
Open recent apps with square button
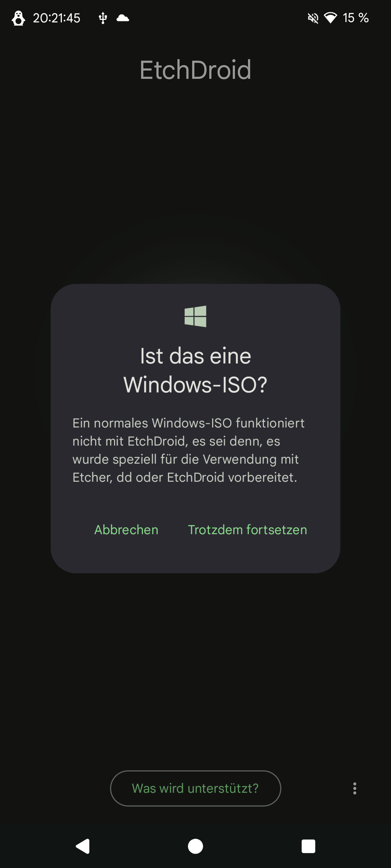(x=308, y=846)
